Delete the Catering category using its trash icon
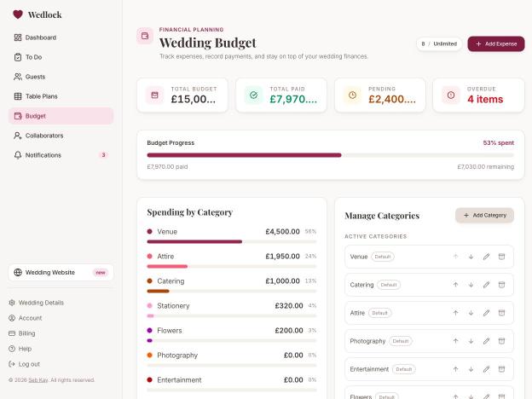This screenshot has width=532, height=399. point(501,285)
